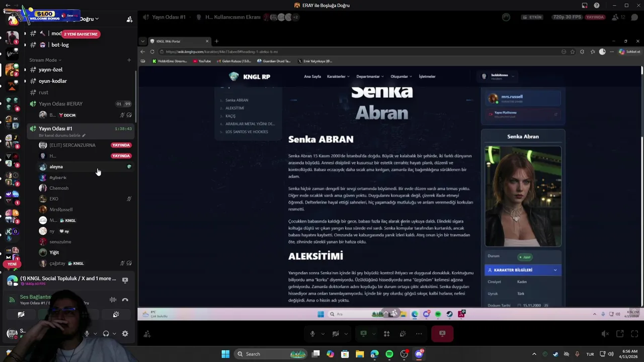Disconnect from voice with the hang-up icon
Screen dimensions: 644x362
125,300
